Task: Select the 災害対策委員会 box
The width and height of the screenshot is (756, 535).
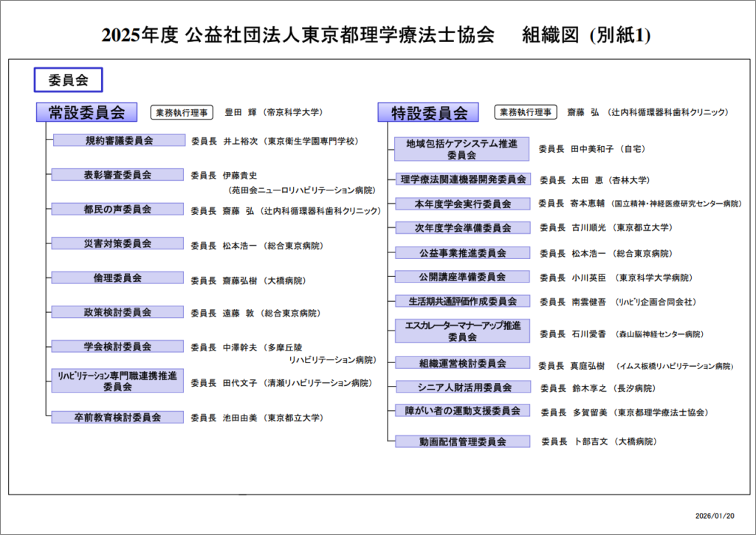Action: point(118,243)
